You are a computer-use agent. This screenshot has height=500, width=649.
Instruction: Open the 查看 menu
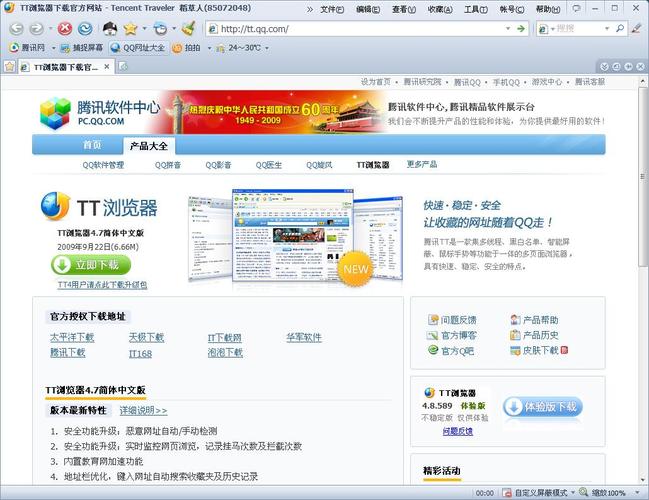pyautogui.click(x=404, y=9)
